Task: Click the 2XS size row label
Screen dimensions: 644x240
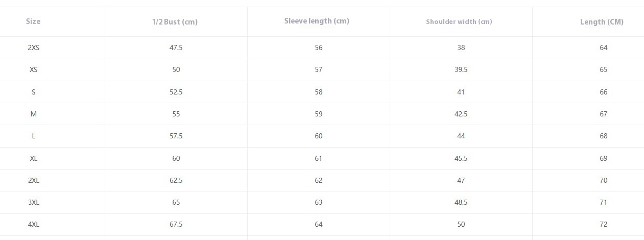Action: [34, 47]
